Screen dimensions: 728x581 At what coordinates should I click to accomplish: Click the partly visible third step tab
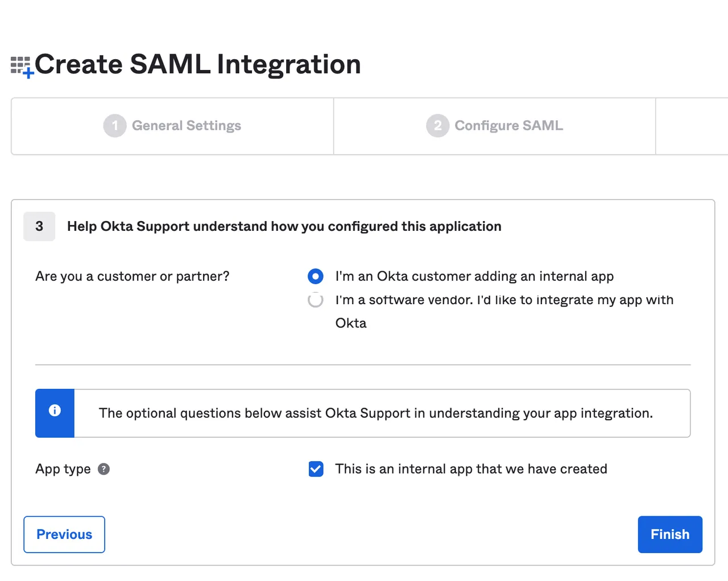[692, 126]
